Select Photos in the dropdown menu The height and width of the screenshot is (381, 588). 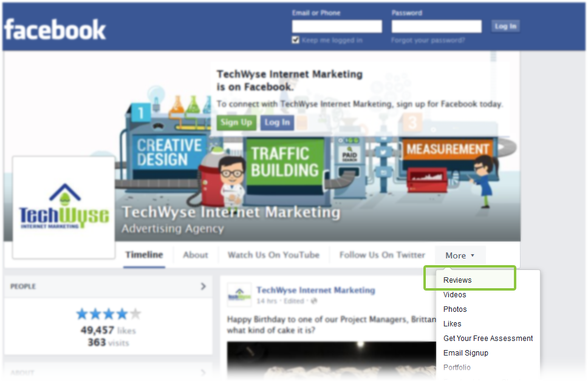[x=455, y=309]
